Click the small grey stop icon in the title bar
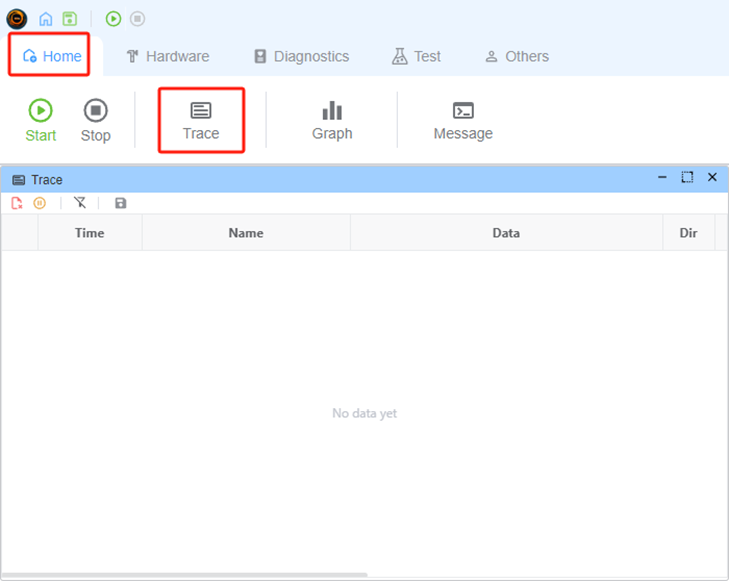 [138, 19]
